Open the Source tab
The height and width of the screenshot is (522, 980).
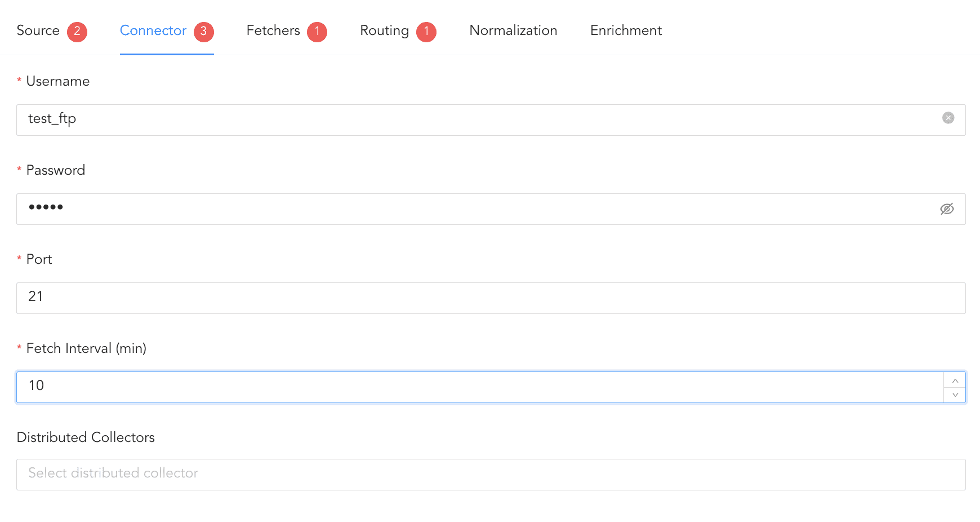38,30
